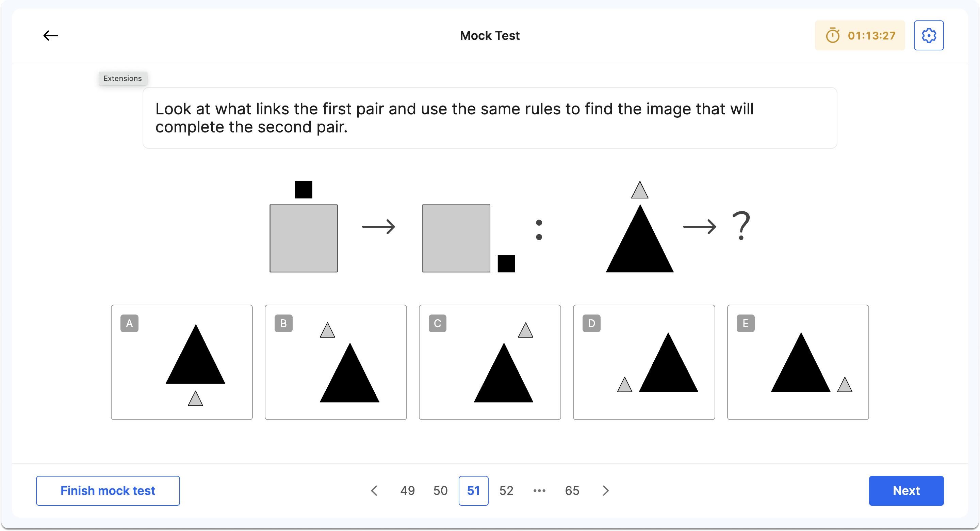Click the back arrow to exit the test
The width and height of the screenshot is (980, 531).
click(x=50, y=35)
